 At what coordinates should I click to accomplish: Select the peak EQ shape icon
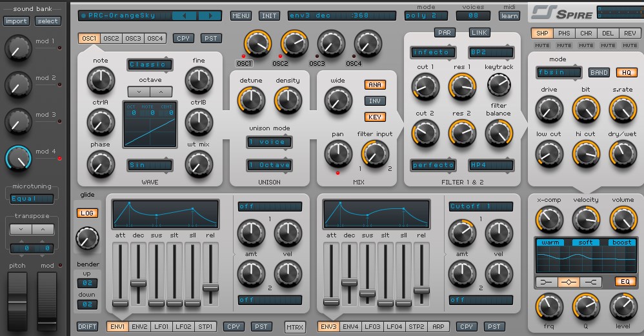569,282
